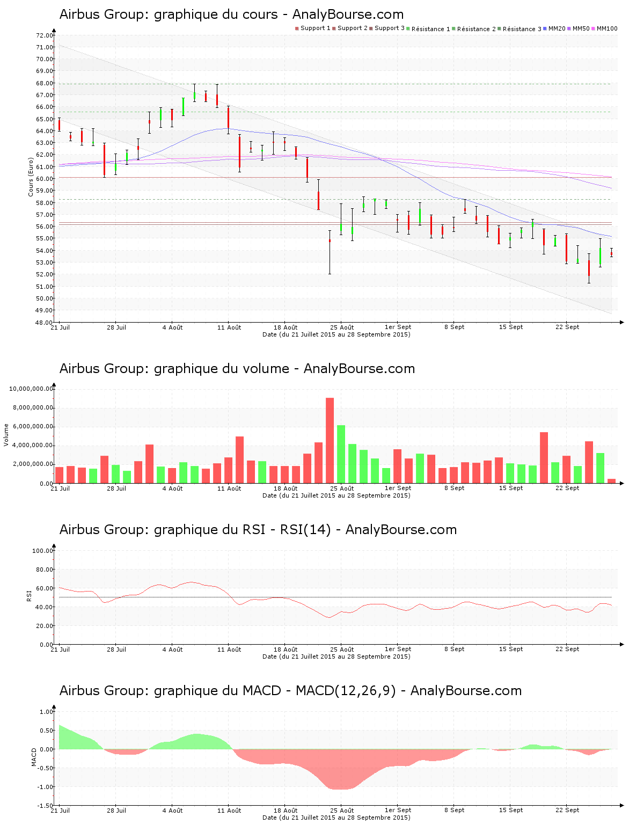Click the 'graphique du MACD - MACD(12,26,9)' title

(290, 691)
